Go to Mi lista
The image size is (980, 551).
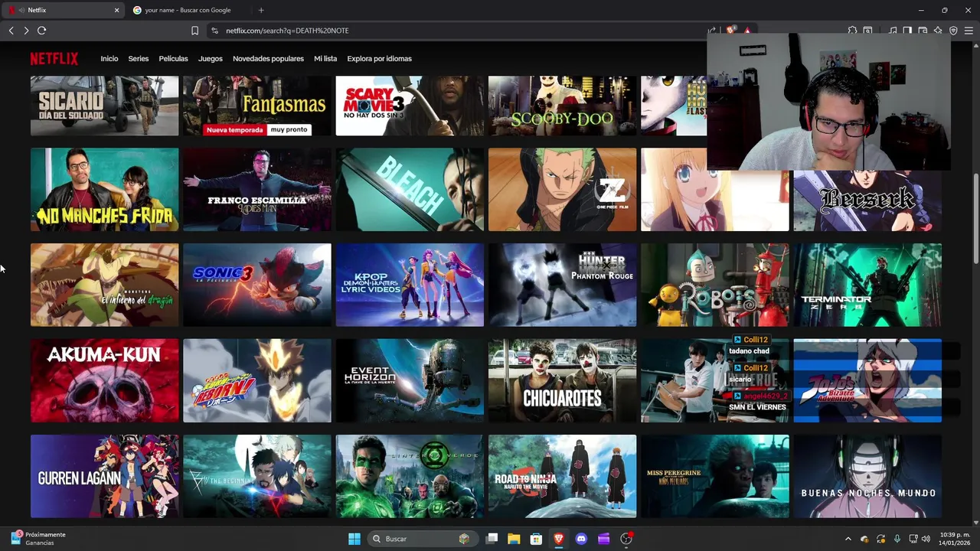pyautogui.click(x=325, y=59)
